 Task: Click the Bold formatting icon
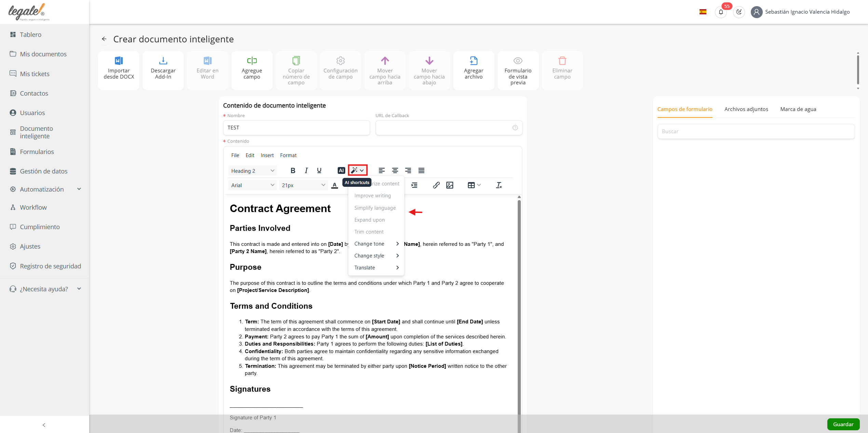click(x=293, y=170)
